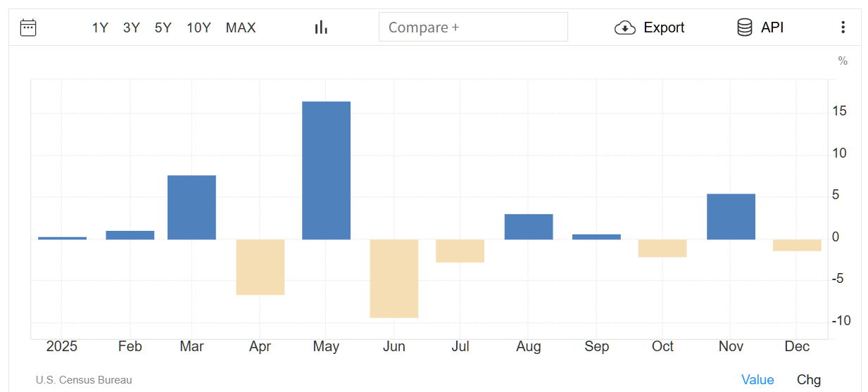Switch chart to Chg view
This screenshot has width=868, height=392.
809,380
